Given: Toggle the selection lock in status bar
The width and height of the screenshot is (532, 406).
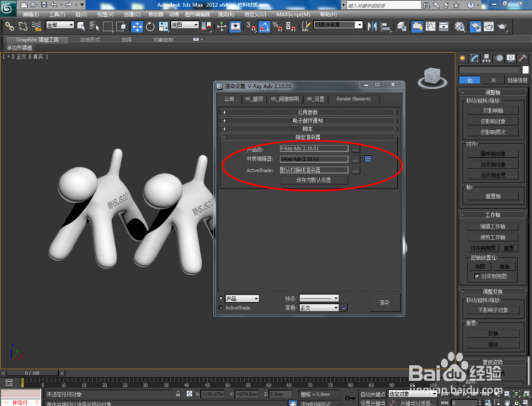Looking at the screenshot, I should pyautogui.click(x=178, y=394).
